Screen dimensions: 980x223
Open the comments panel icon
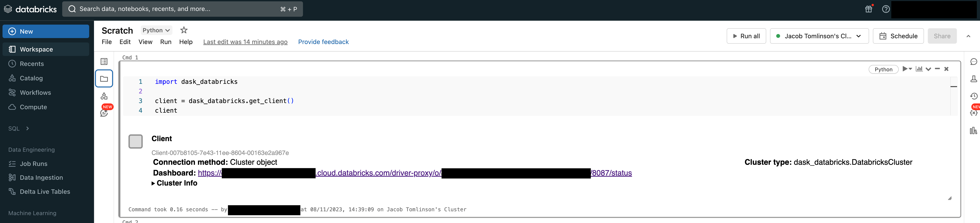973,62
